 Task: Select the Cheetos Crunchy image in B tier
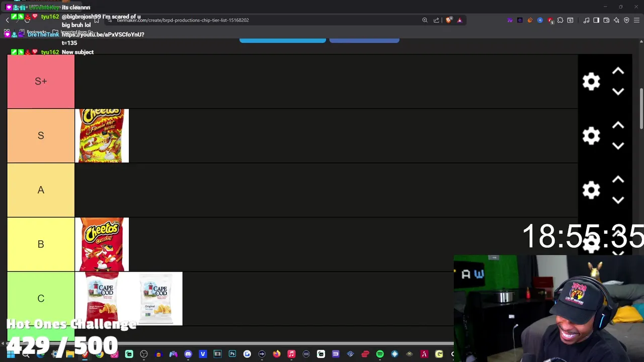point(102,244)
